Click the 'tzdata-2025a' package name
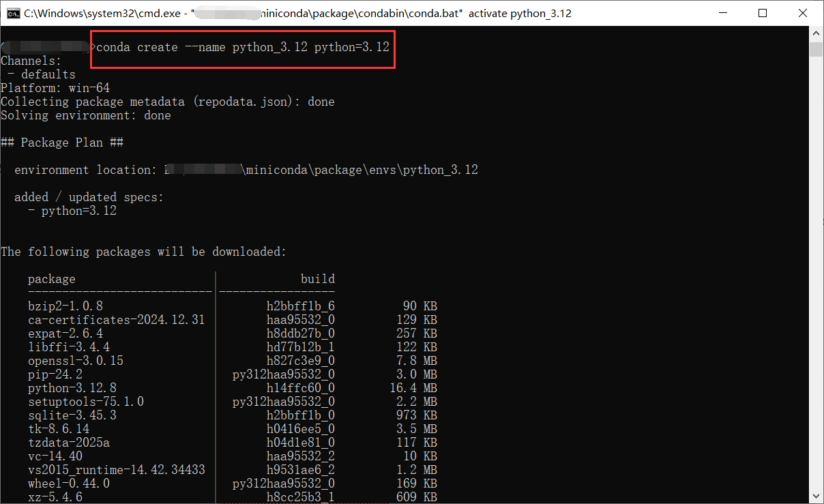Image resolution: width=824 pixels, height=504 pixels. tap(69, 443)
